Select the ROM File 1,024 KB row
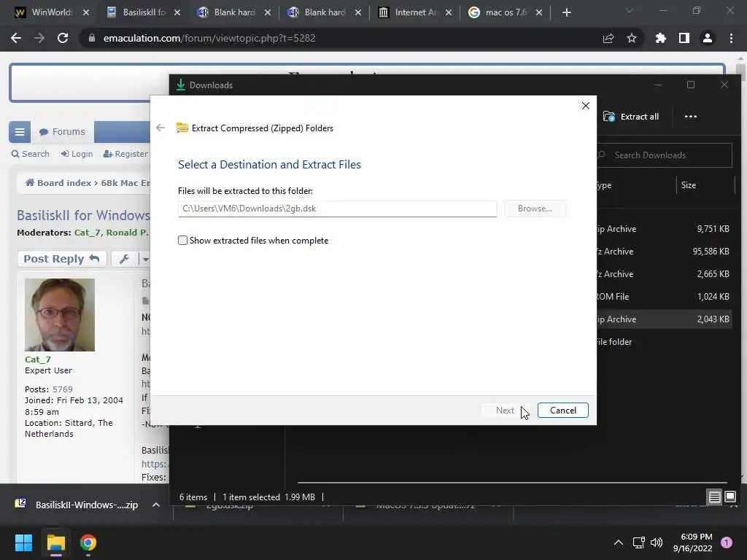The image size is (747, 560). (663, 297)
